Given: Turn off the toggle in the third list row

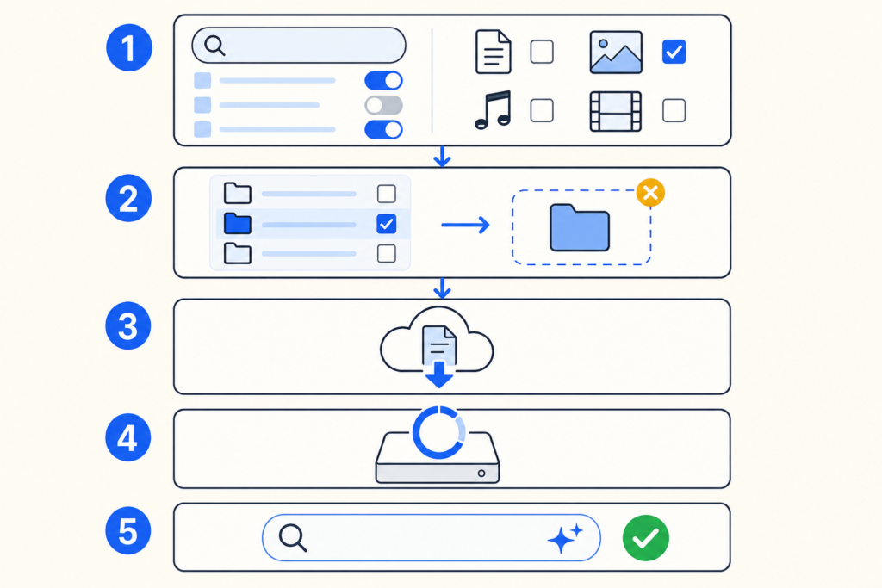Looking at the screenshot, I should pos(383,130).
